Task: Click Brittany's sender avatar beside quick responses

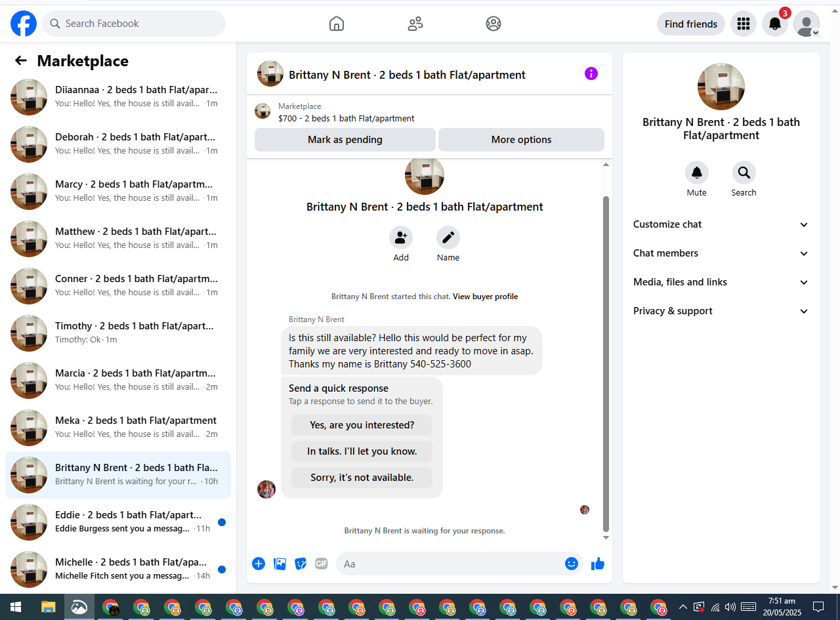Action: point(266,489)
